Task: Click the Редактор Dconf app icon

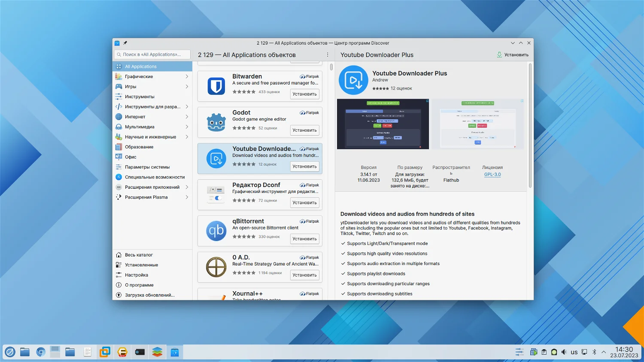Action: pos(216,194)
